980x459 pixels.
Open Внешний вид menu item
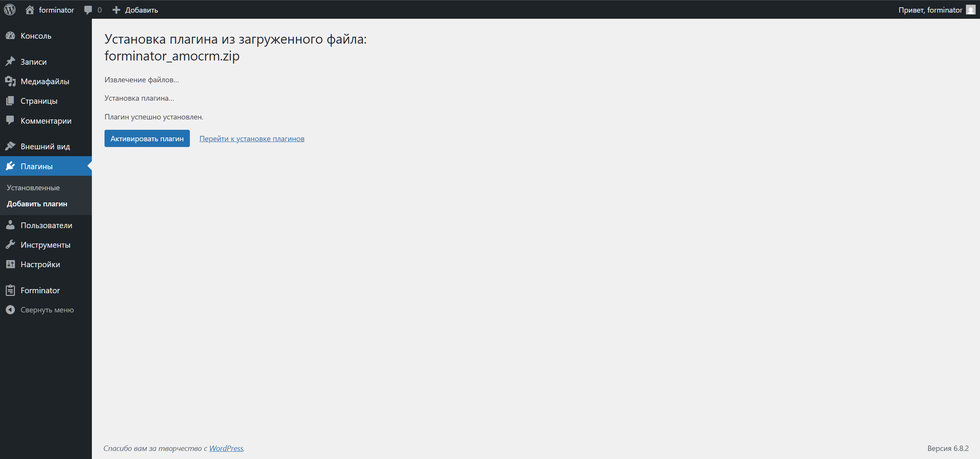[46, 146]
